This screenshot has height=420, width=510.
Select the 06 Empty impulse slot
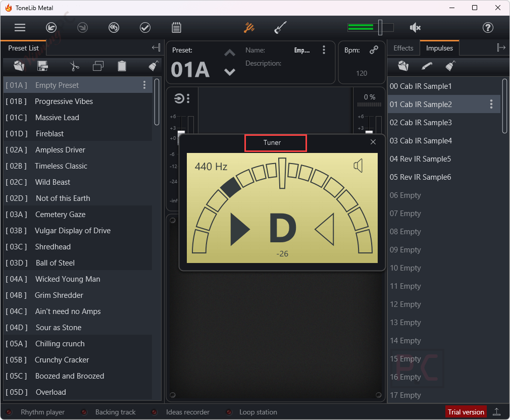[444, 195]
